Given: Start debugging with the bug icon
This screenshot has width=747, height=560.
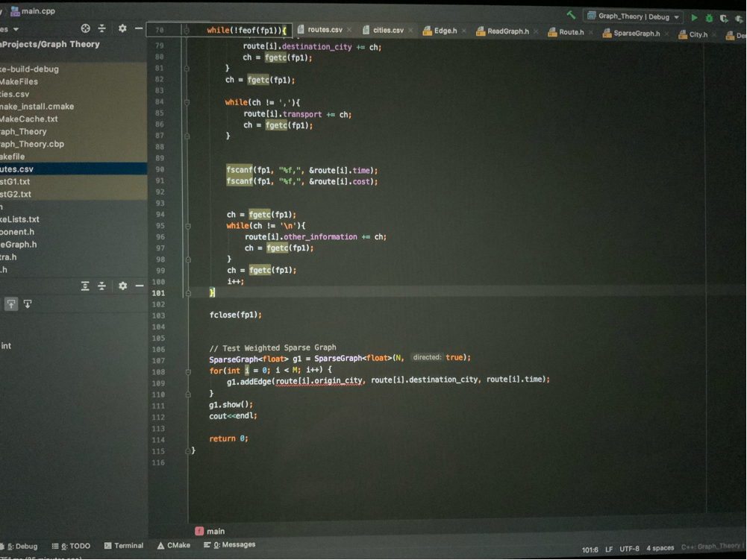Looking at the screenshot, I should click(x=709, y=18).
